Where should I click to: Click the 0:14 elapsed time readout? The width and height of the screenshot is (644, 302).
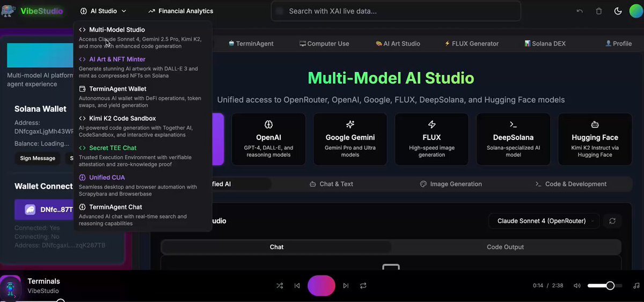pos(538,286)
